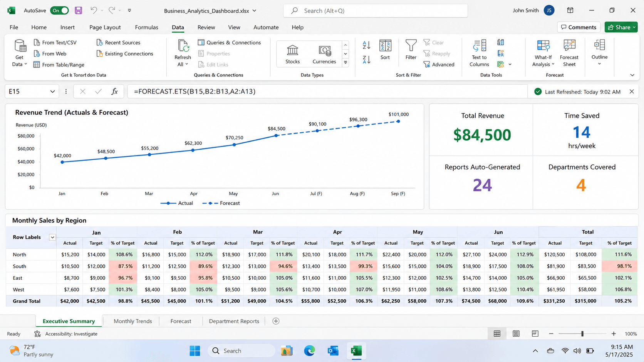
Task: Open the Row Labels filter dropdown
Action: click(x=52, y=237)
